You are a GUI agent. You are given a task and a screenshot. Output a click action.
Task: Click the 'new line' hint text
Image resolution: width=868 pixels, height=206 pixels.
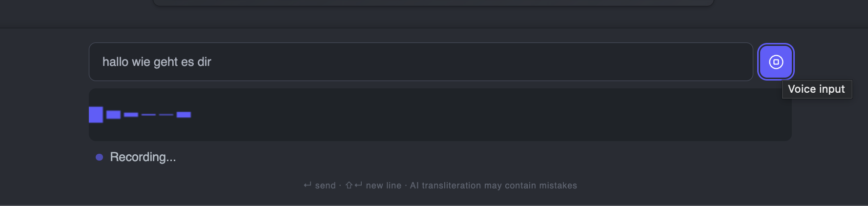(384, 185)
